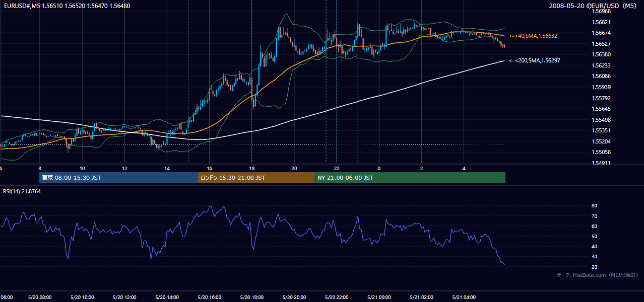Click price axis label 1.55058
This screenshot has height=302, width=644.
coord(601,152)
